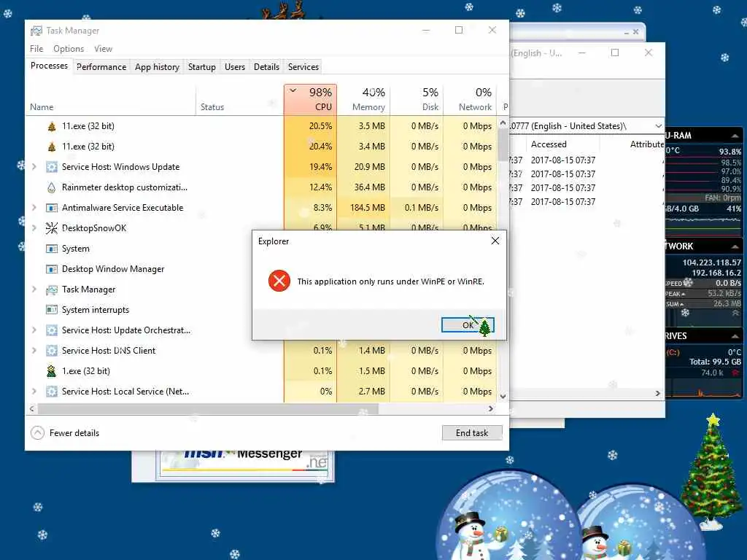Click OK in the Explorer error dialog
Image resolution: width=747 pixels, height=560 pixels.
(468, 324)
